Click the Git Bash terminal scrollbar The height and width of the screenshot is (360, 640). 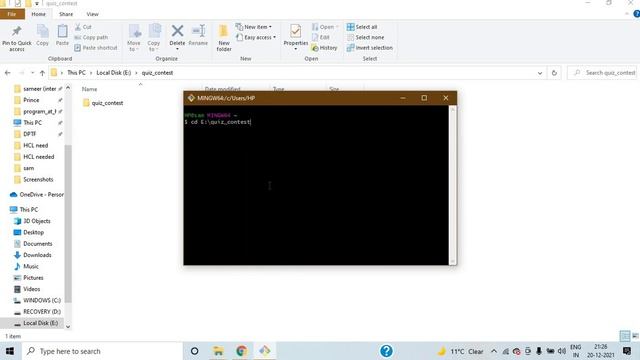(452, 185)
